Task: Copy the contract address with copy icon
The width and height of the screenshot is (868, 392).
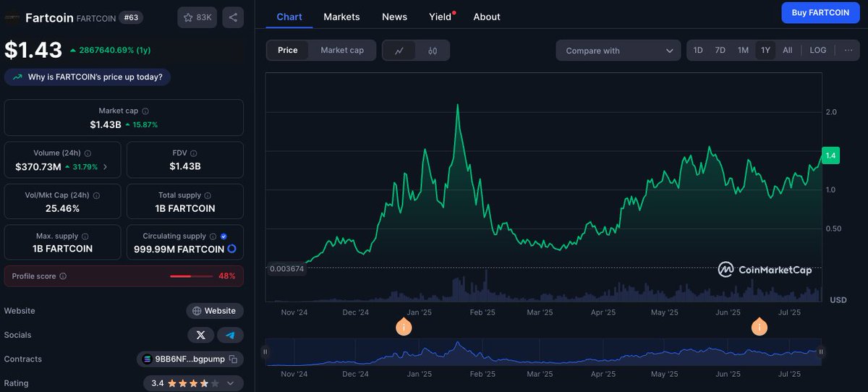Action: click(x=233, y=359)
